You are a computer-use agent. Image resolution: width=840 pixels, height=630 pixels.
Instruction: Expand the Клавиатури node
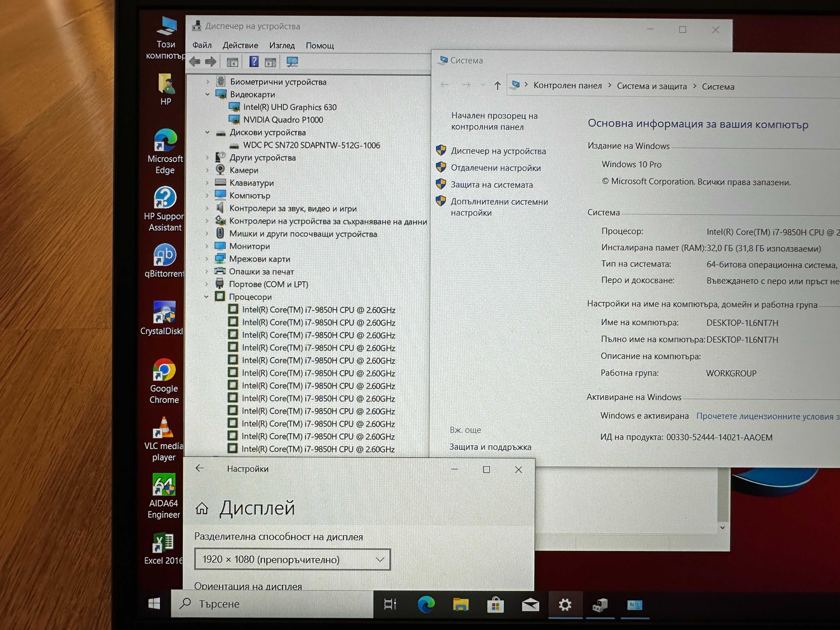(207, 183)
